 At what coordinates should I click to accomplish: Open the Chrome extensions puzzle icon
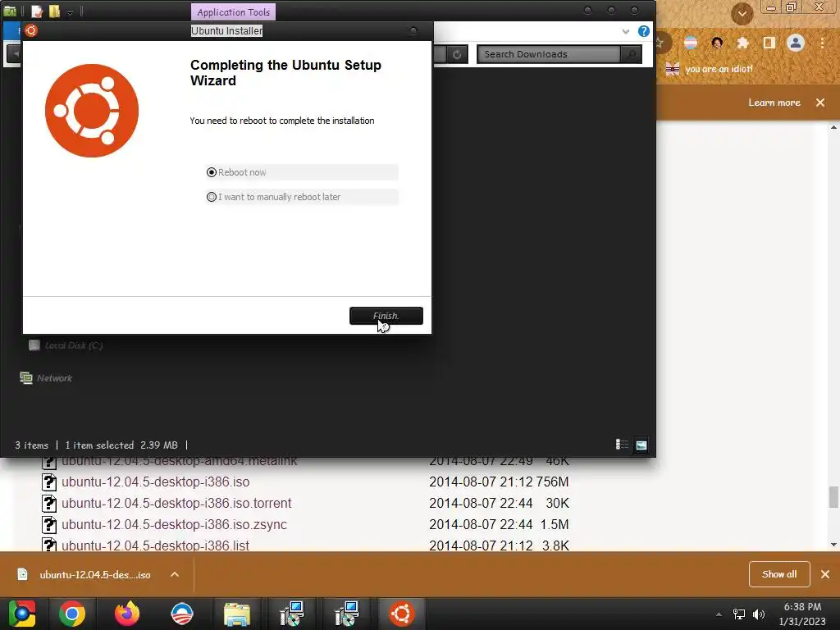click(742, 43)
